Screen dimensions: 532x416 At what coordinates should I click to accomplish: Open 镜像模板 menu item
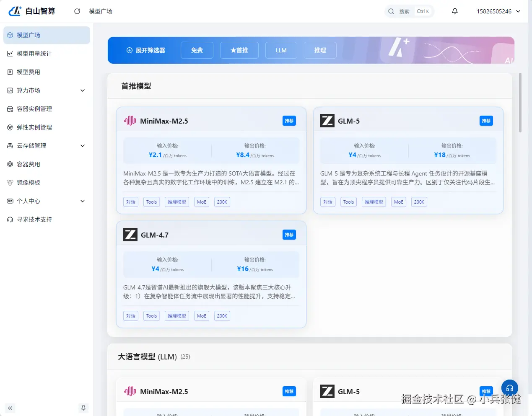(47, 183)
